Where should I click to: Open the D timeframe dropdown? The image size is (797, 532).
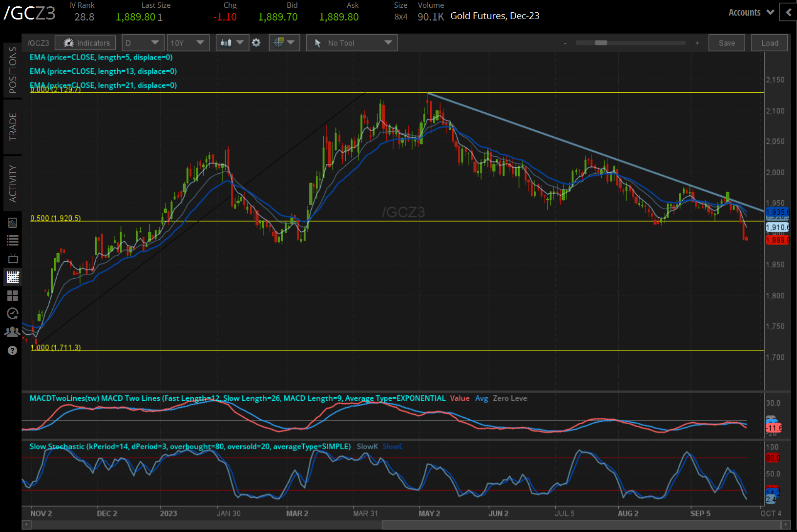pos(143,42)
